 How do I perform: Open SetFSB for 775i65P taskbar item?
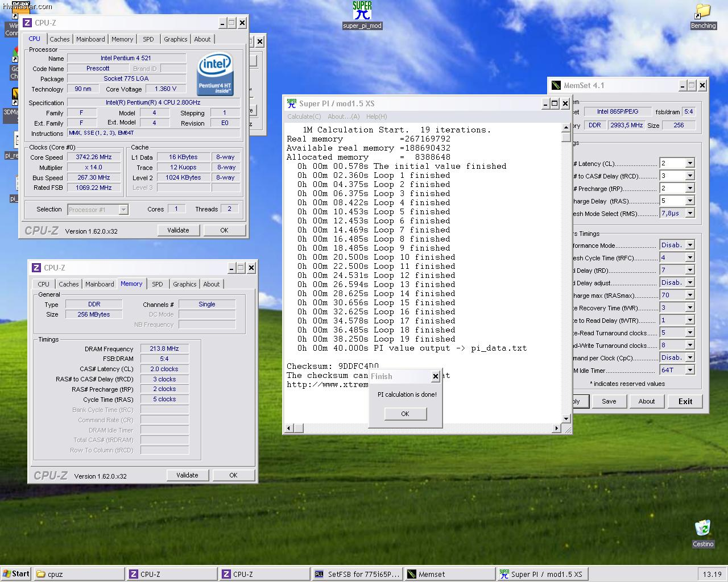pyautogui.click(x=357, y=574)
